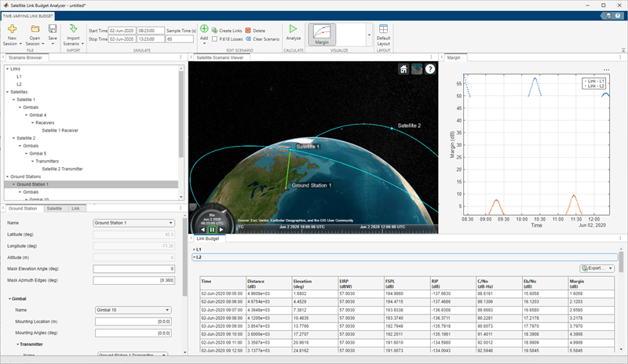The image size is (628, 364).
Task: Click the home view icon in scenario viewer
Action: tap(403, 69)
